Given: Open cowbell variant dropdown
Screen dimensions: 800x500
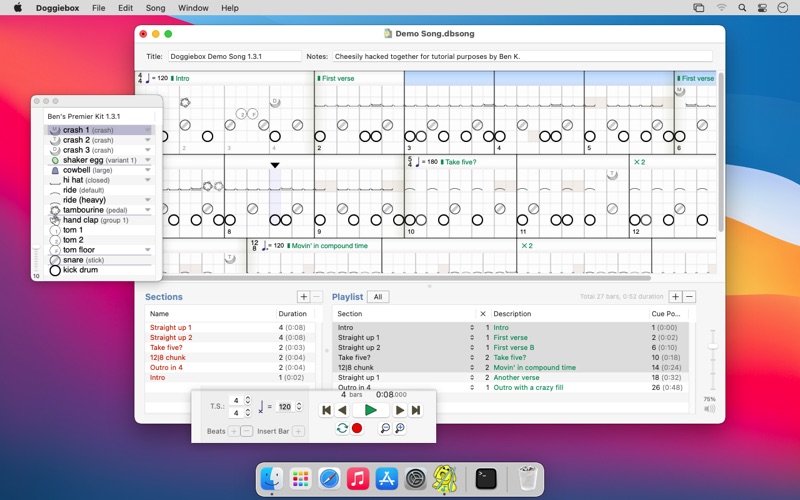Looking at the screenshot, I should (x=147, y=170).
